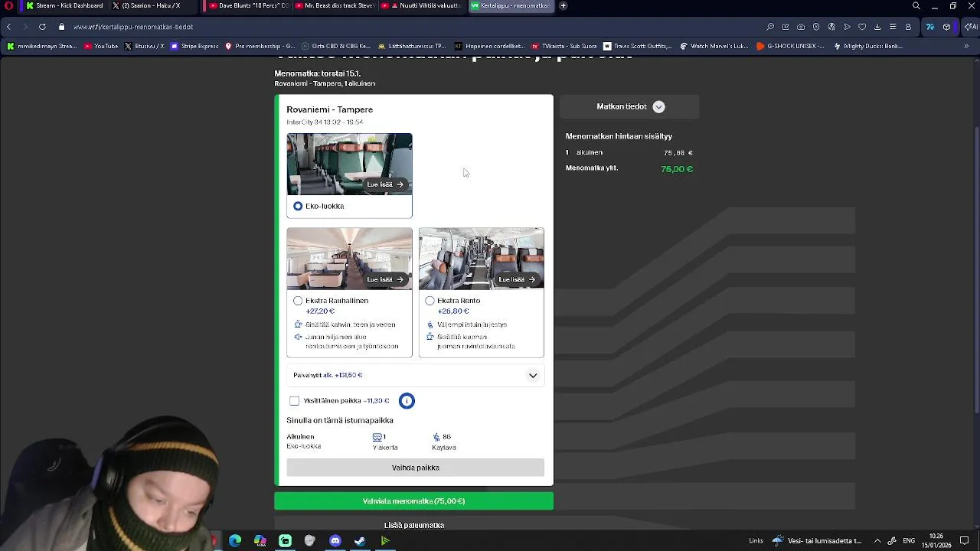Switch to Mr. Beast diss track tab
Image resolution: width=980 pixels, height=551 pixels.
[x=335, y=5]
